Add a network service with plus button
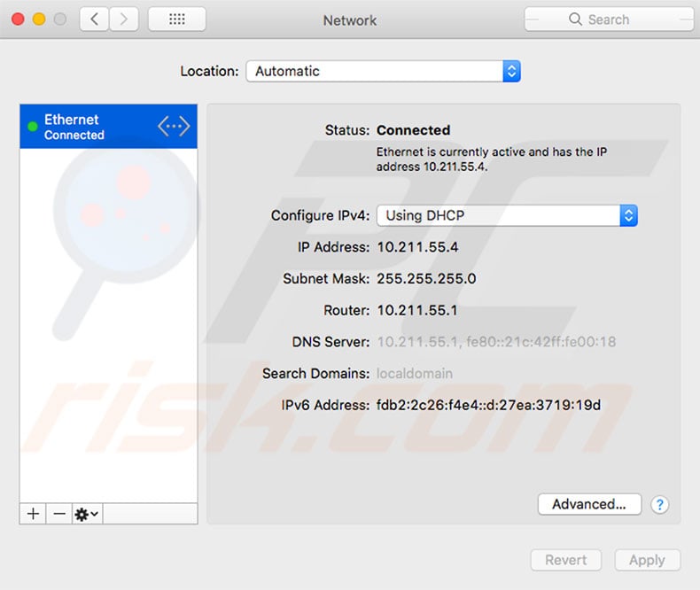Image resolution: width=700 pixels, height=590 pixels. click(33, 514)
